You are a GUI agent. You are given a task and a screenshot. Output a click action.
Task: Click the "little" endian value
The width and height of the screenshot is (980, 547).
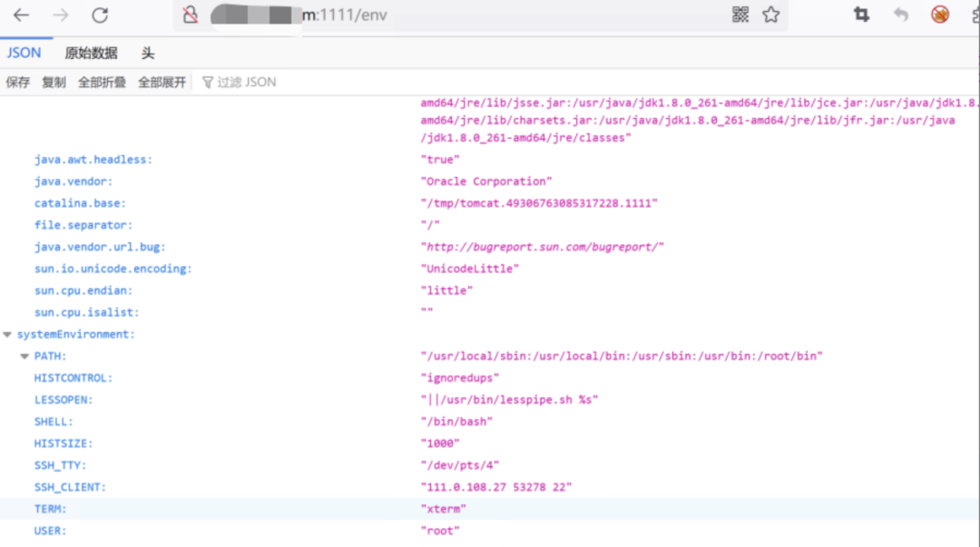[x=446, y=290]
